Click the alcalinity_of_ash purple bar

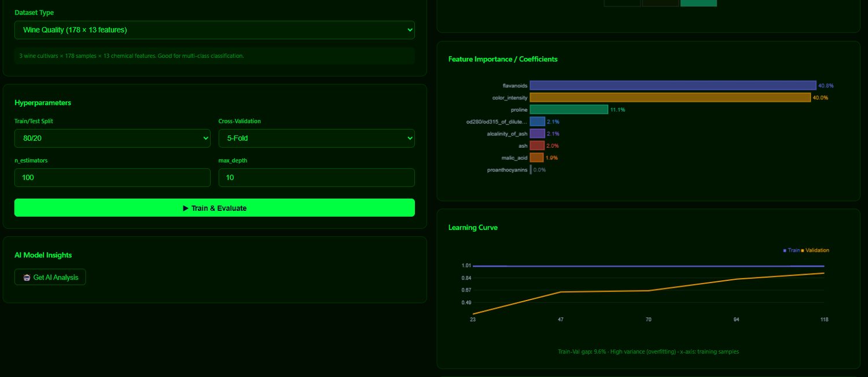tap(538, 134)
